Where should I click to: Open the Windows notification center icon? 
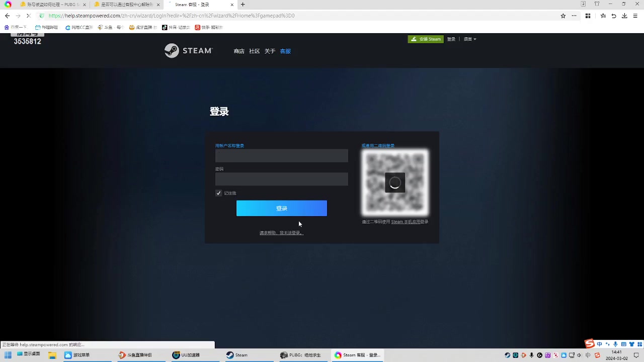click(636, 355)
